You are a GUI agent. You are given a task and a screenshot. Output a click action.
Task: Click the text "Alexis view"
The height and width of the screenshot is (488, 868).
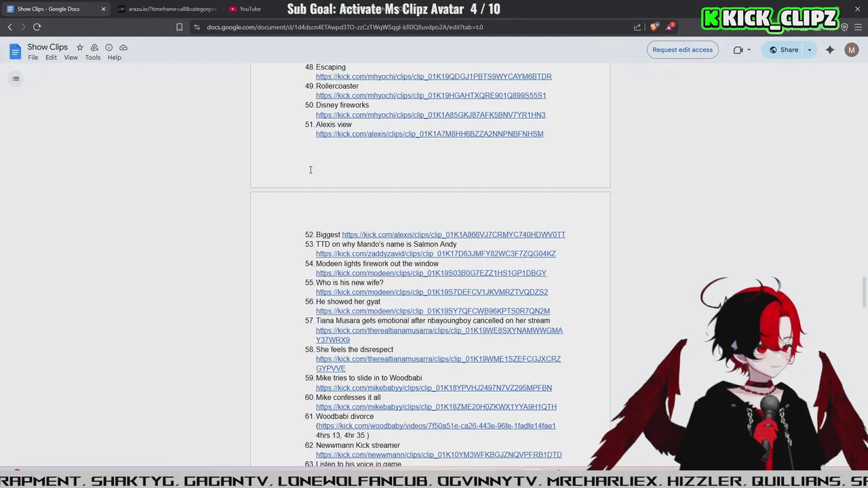(334, 125)
